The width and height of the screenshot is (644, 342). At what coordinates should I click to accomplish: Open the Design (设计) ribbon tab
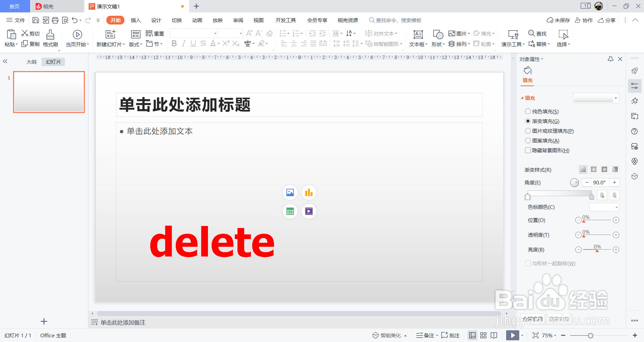pos(156,20)
